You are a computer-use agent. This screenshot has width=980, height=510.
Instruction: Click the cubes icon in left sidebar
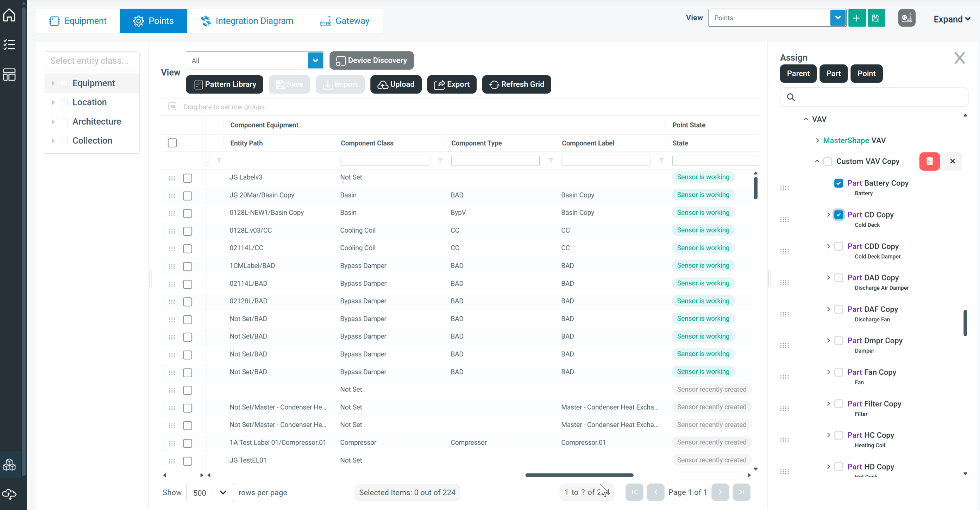point(9,465)
